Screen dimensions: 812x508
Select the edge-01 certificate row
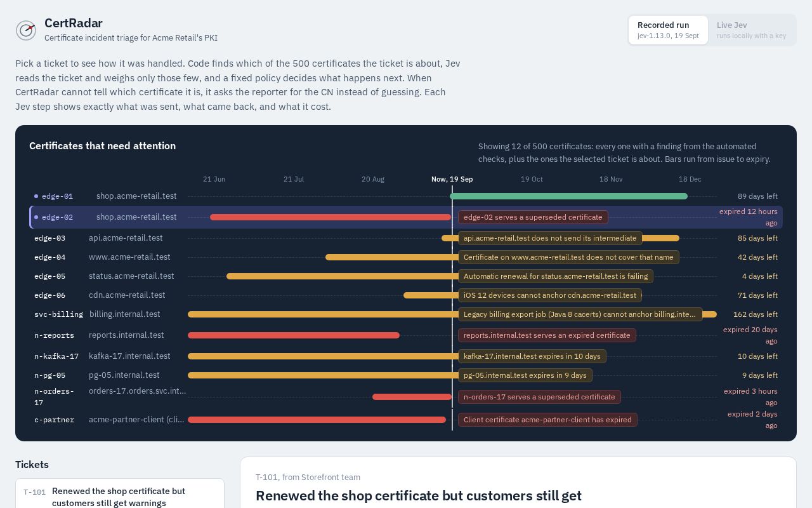(406, 196)
